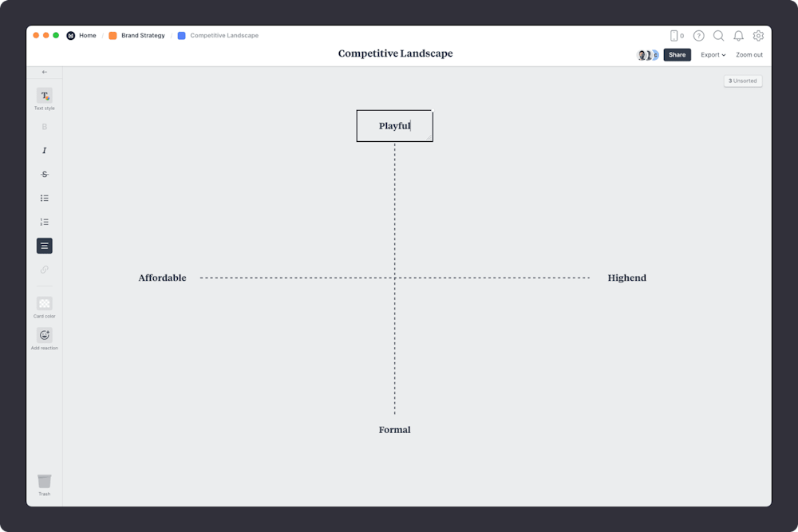Open the search magnifier
Image resolution: width=798 pixels, height=532 pixels.
(718, 36)
